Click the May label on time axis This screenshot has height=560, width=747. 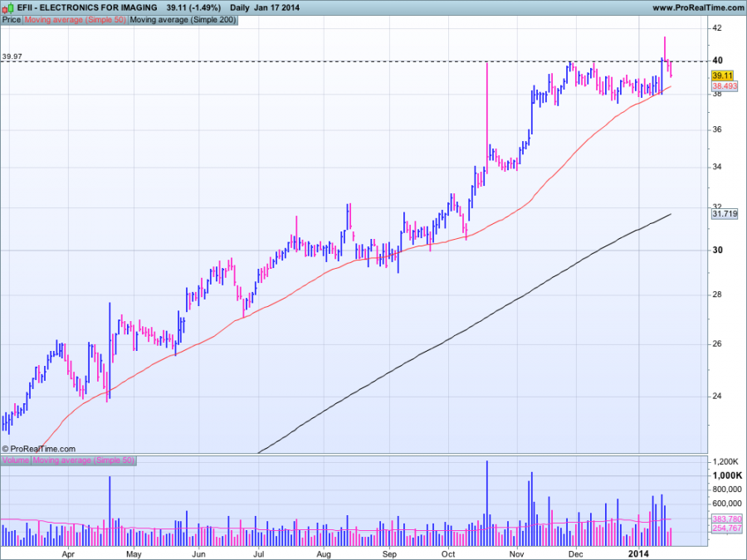point(134,554)
